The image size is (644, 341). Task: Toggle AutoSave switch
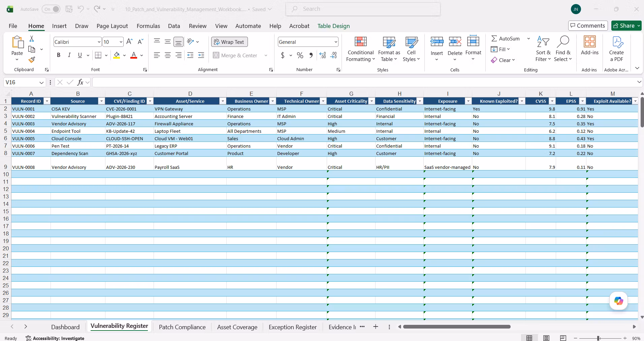(x=51, y=9)
